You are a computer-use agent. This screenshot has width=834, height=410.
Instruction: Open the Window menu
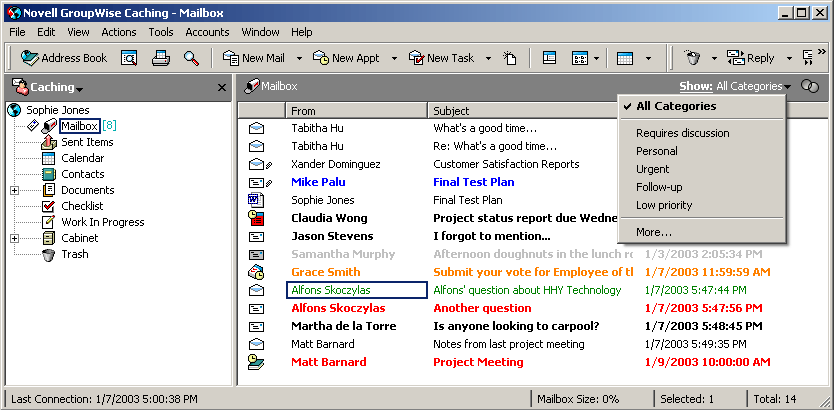coord(260,32)
